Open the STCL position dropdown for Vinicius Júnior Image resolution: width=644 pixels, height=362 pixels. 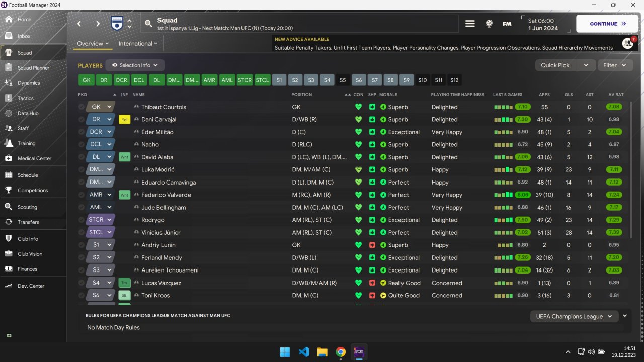click(101, 232)
